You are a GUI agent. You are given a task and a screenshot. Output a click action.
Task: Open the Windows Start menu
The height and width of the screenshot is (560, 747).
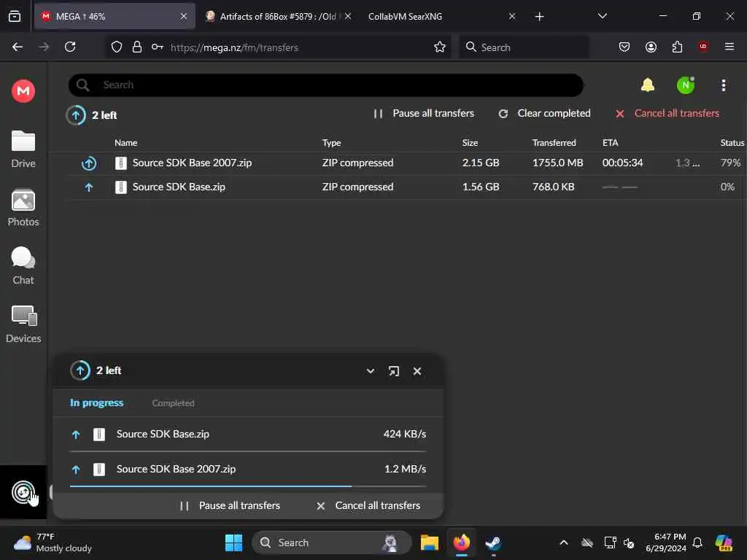(x=233, y=542)
